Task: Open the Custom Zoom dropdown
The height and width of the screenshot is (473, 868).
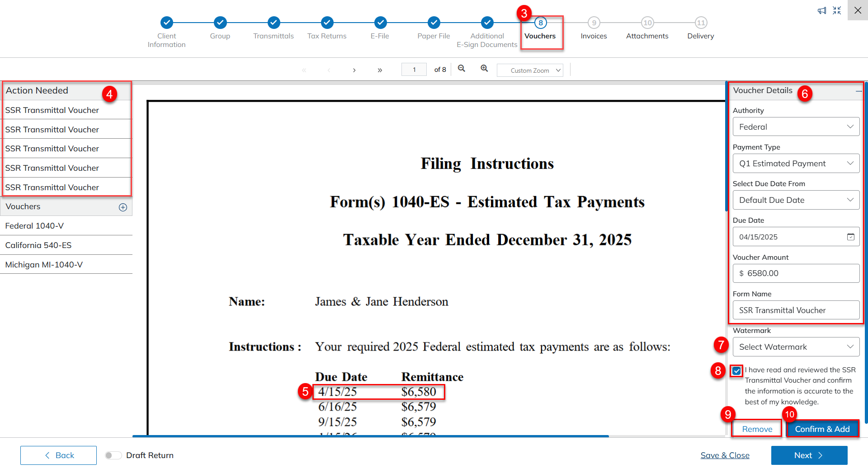Action: 530,70
